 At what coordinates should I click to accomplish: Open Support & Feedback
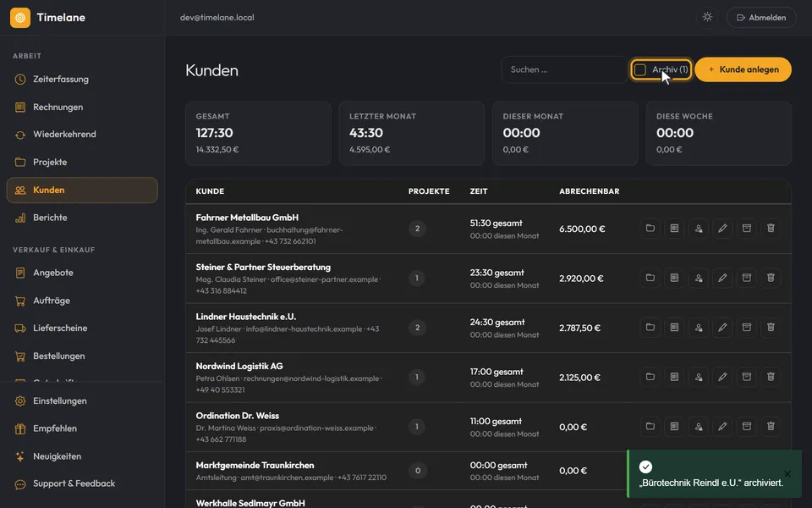[82, 483]
